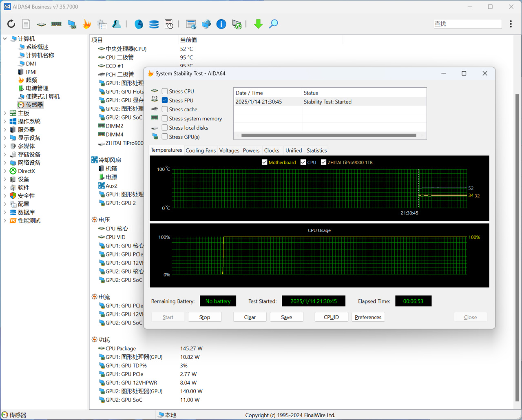Expand the 网络设备 tree node
The height and width of the screenshot is (420, 522).
(x=5, y=163)
